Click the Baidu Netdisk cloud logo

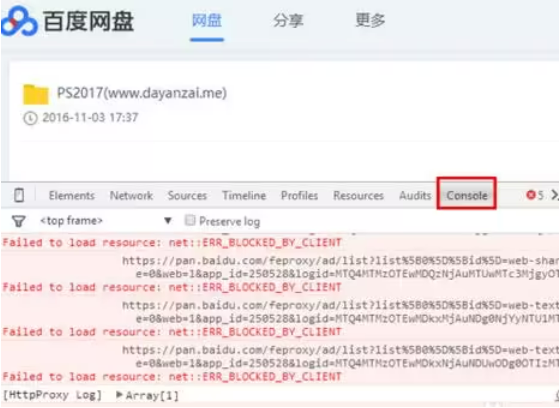[19, 21]
